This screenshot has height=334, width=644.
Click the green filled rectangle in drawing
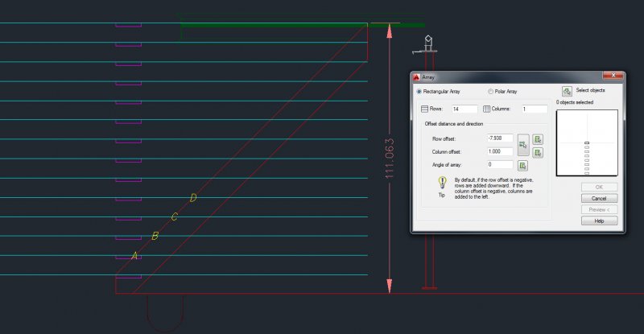303,25
